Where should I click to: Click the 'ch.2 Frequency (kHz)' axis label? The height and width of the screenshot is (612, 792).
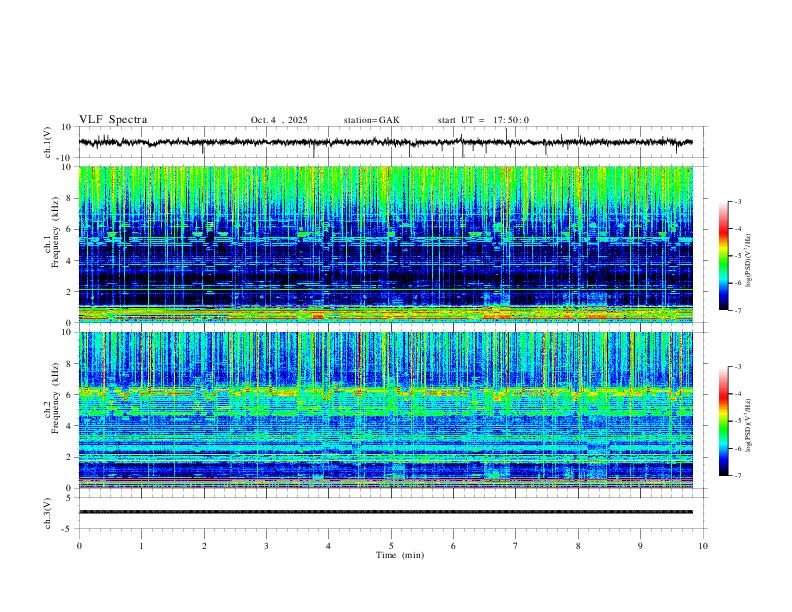(51, 398)
